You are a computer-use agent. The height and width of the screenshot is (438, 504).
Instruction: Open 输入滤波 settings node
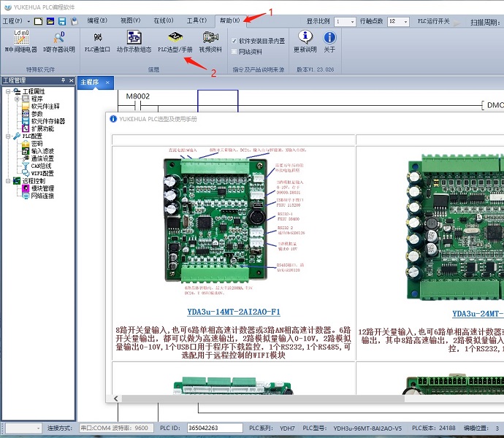tap(42, 151)
